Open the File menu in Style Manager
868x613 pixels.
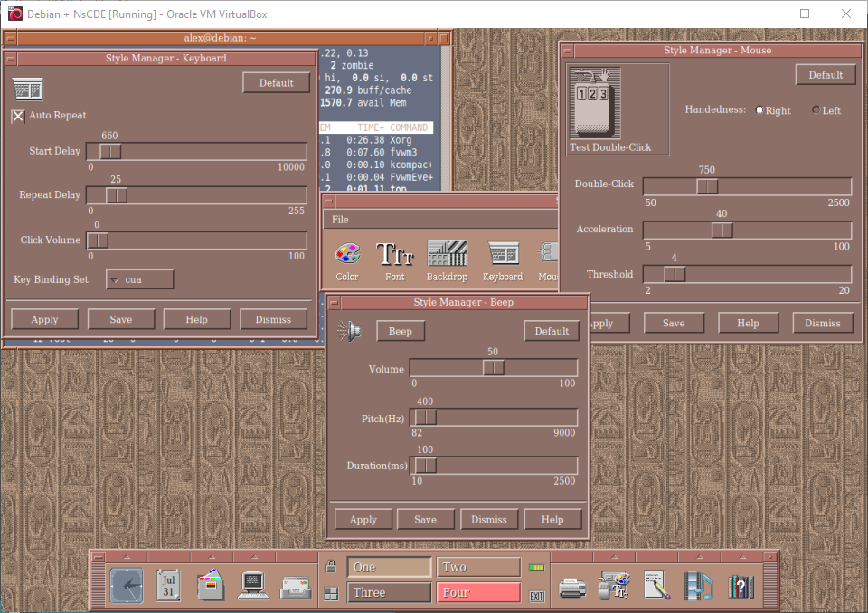(x=340, y=220)
